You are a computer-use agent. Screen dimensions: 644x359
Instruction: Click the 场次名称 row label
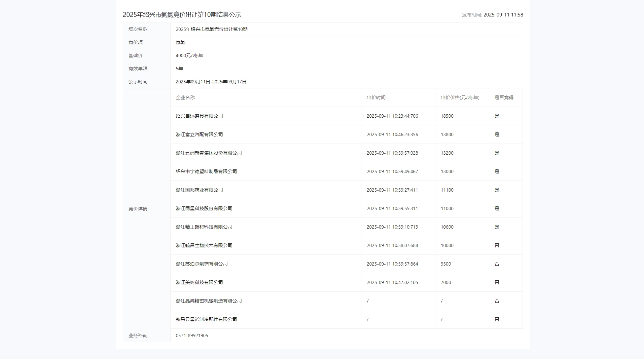[138, 29]
